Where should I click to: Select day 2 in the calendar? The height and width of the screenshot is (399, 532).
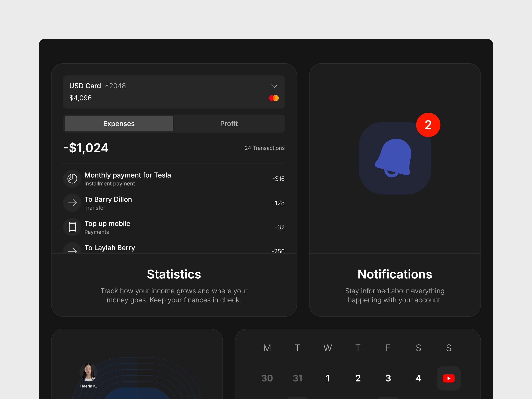point(358,378)
